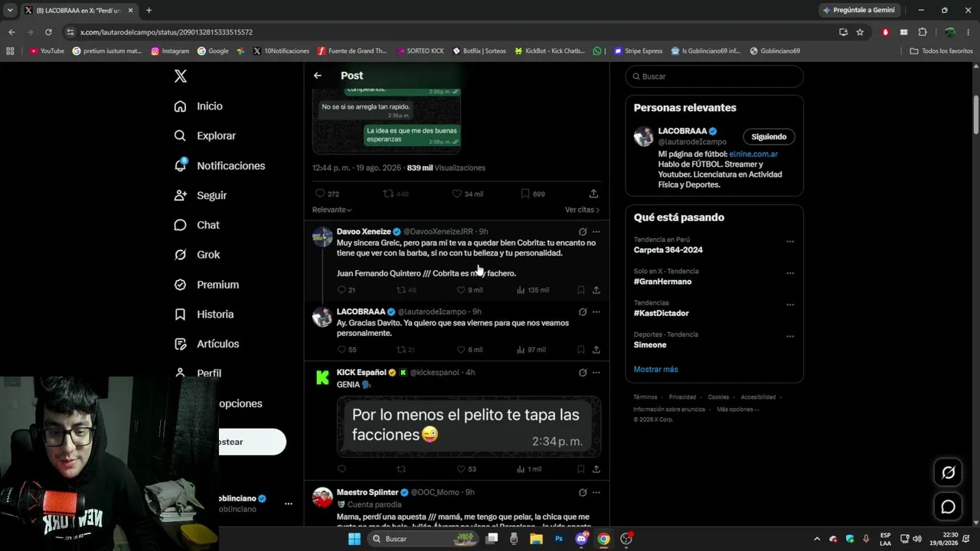
Task: Share LACOBRAAA's reply
Action: pos(596,350)
